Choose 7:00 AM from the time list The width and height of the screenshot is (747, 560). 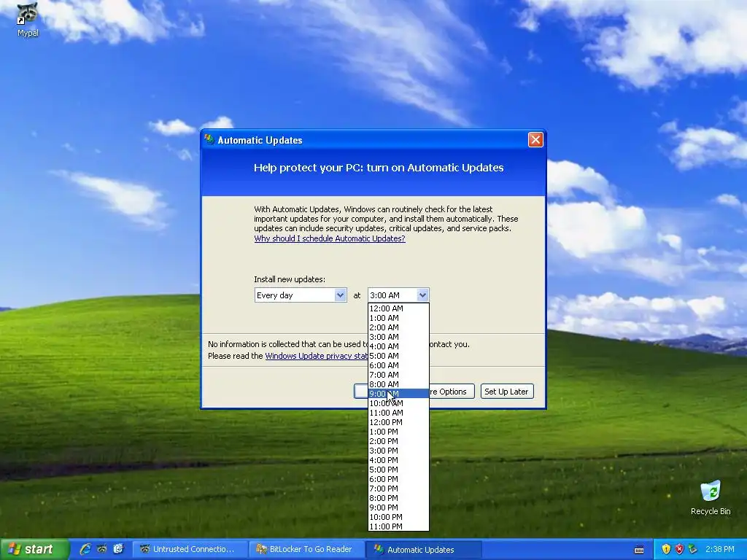point(398,375)
